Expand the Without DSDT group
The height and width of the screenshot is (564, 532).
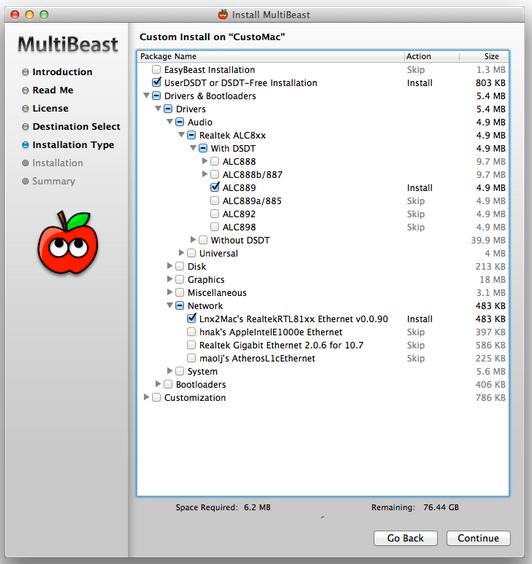pyautogui.click(x=193, y=239)
